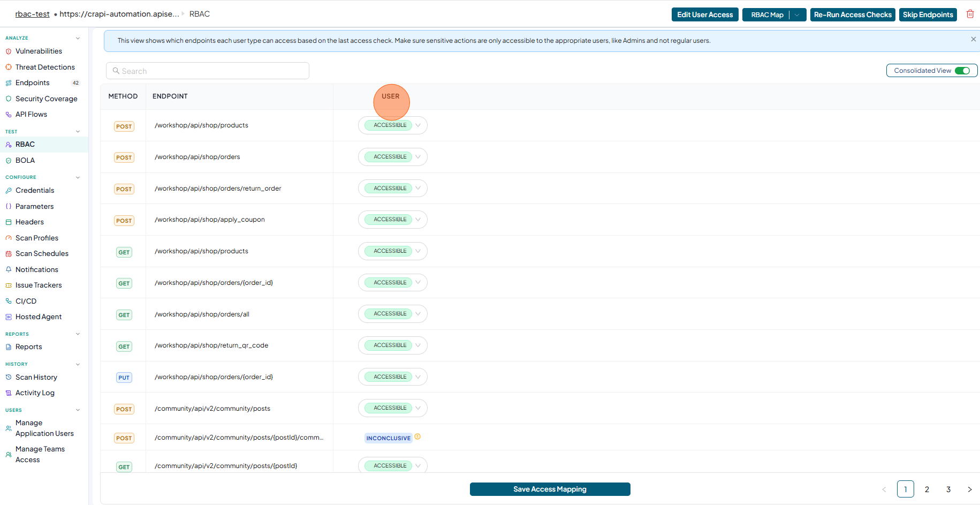Image resolution: width=980 pixels, height=505 pixels.
Task: Dismiss the blue info banner
Action: point(973,39)
